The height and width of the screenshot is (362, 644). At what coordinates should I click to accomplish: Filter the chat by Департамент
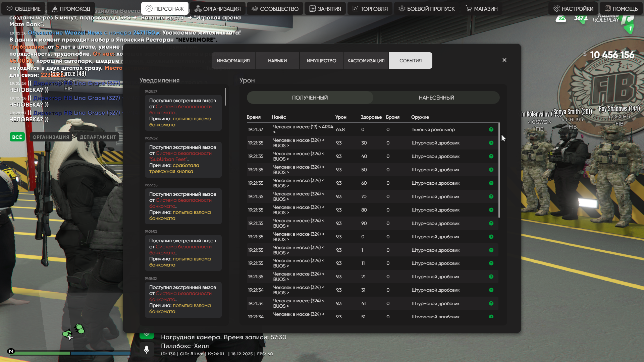point(98,137)
